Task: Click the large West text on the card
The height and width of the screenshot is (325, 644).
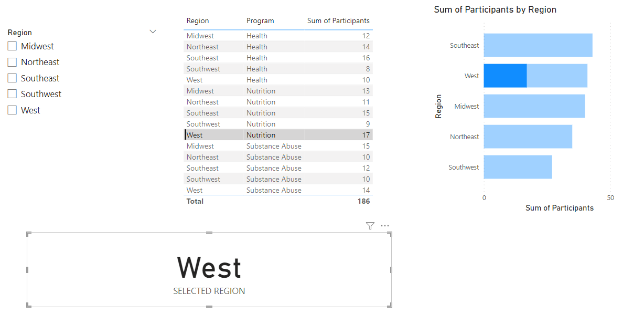Action: 209,268
